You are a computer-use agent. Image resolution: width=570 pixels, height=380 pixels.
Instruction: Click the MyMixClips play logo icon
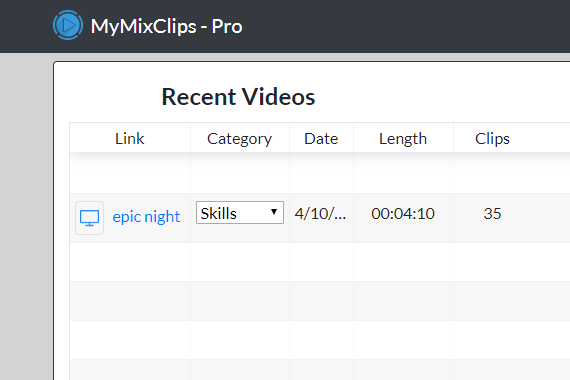[68, 25]
